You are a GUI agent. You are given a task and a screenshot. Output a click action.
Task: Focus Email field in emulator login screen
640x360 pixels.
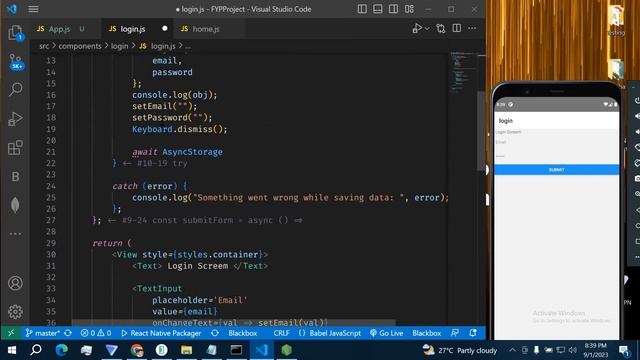(556, 142)
